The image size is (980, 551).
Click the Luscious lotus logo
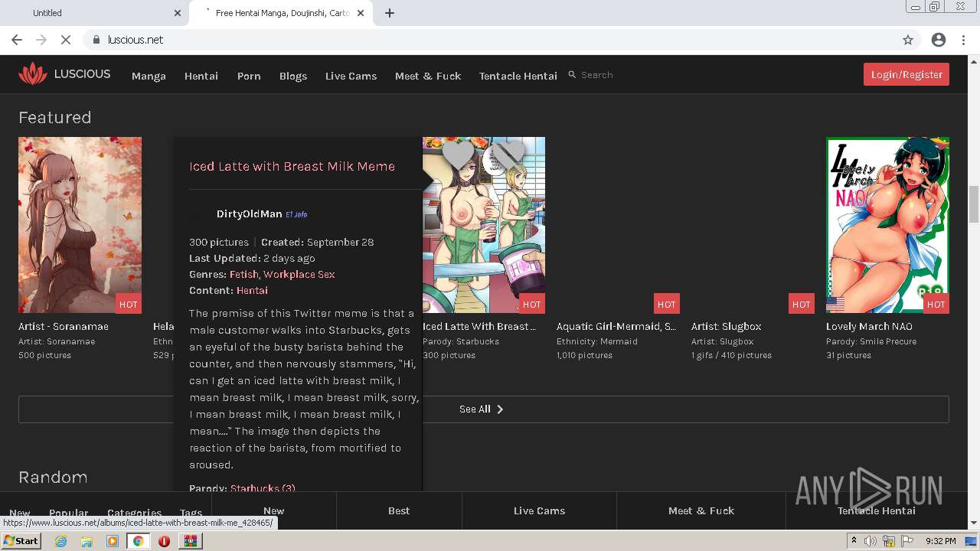[33, 74]
